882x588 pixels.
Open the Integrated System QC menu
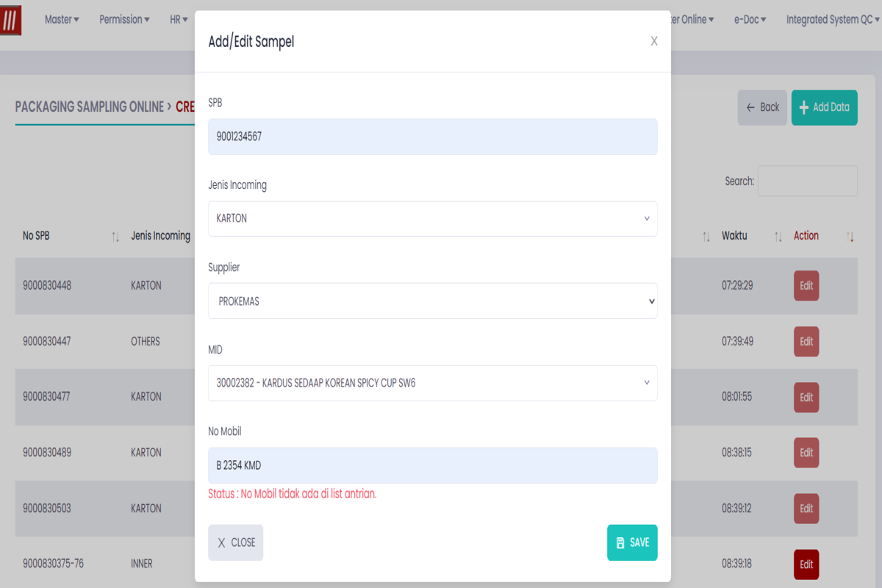832,20
